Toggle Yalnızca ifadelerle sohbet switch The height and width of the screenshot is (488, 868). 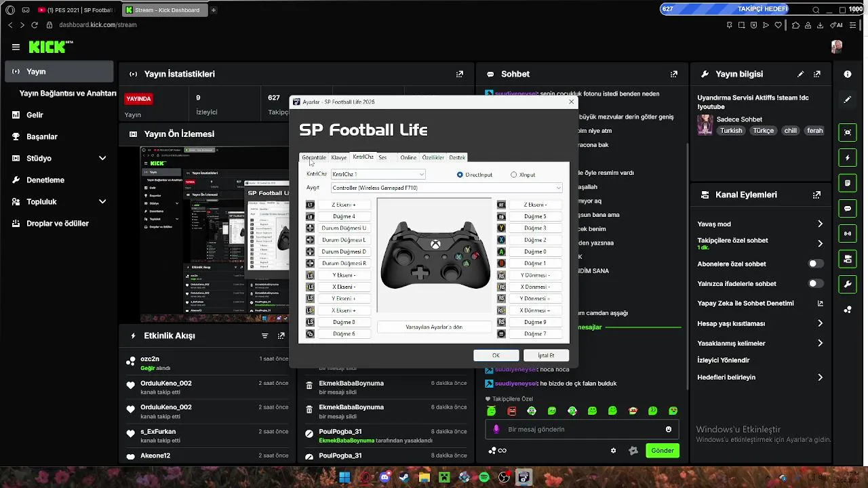click(x=816, y=283)
